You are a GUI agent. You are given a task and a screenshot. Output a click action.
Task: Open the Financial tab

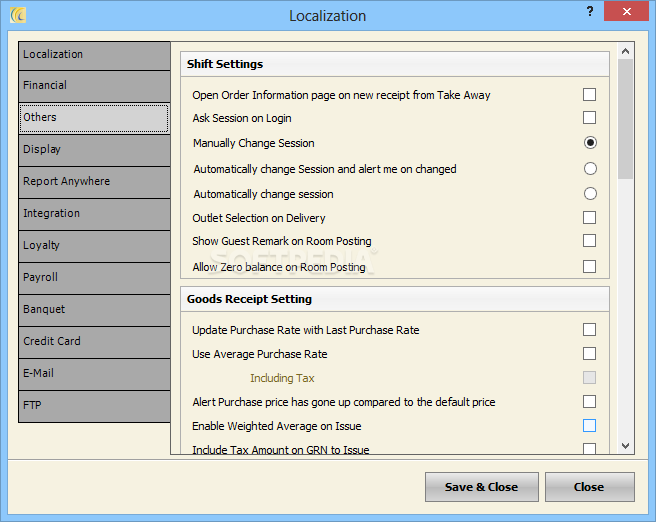coord(95,86)
